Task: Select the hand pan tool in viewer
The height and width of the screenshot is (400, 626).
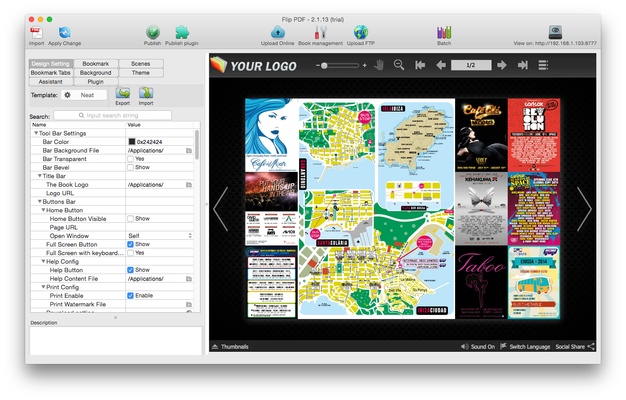Action: (378, 65)
